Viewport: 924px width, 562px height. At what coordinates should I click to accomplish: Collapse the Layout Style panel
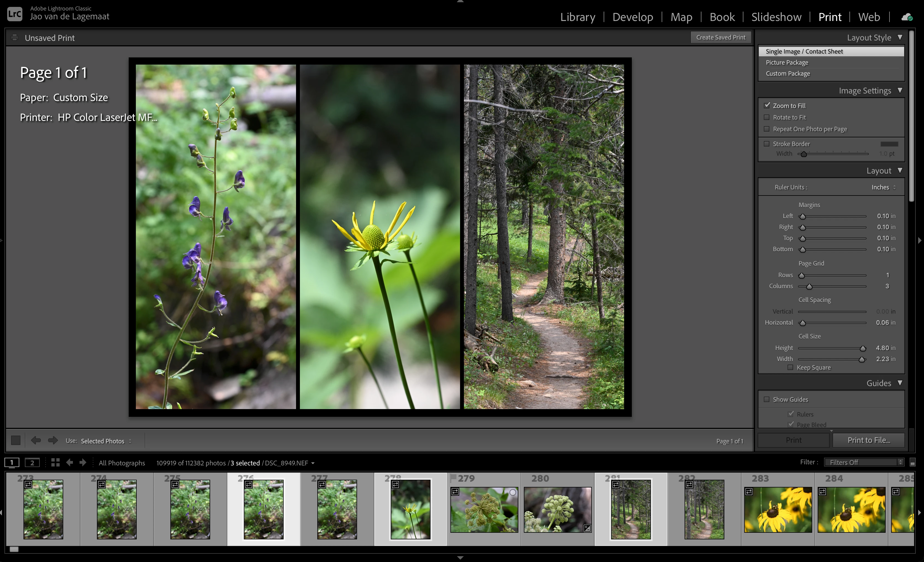(900, 38)
